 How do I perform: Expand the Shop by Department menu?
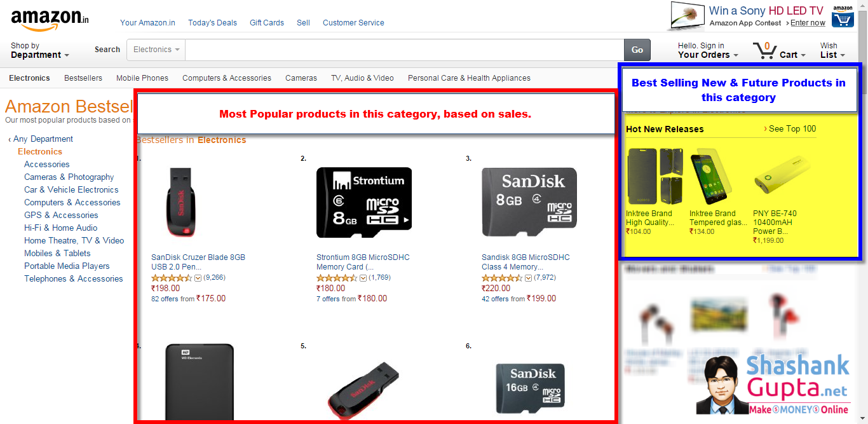[40, 50]
